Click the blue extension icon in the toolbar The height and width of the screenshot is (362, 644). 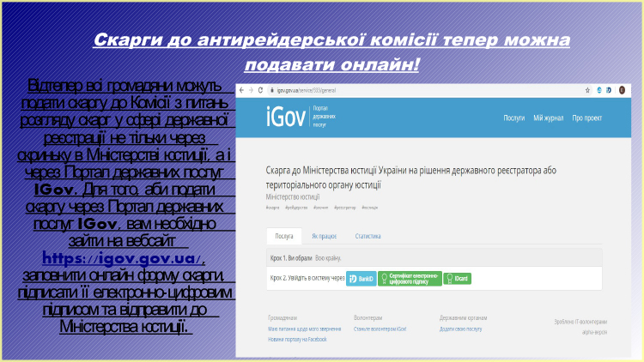(x=598, y=90)
